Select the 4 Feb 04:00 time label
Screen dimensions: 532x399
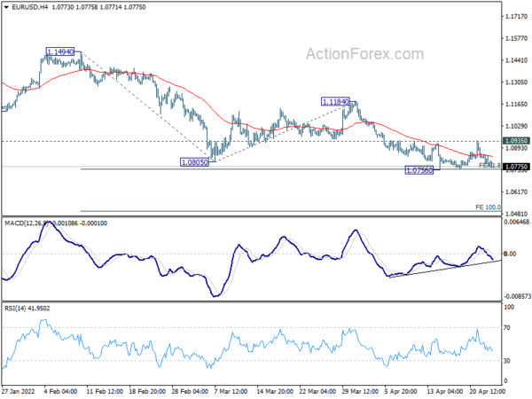pyautogui.click(x=61, y=391)
